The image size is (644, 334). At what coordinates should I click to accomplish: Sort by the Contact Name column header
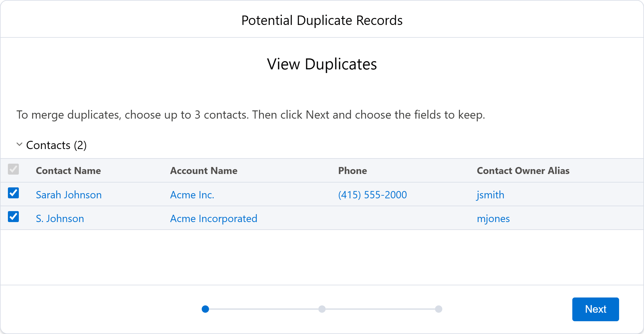(x=68, y=171)
